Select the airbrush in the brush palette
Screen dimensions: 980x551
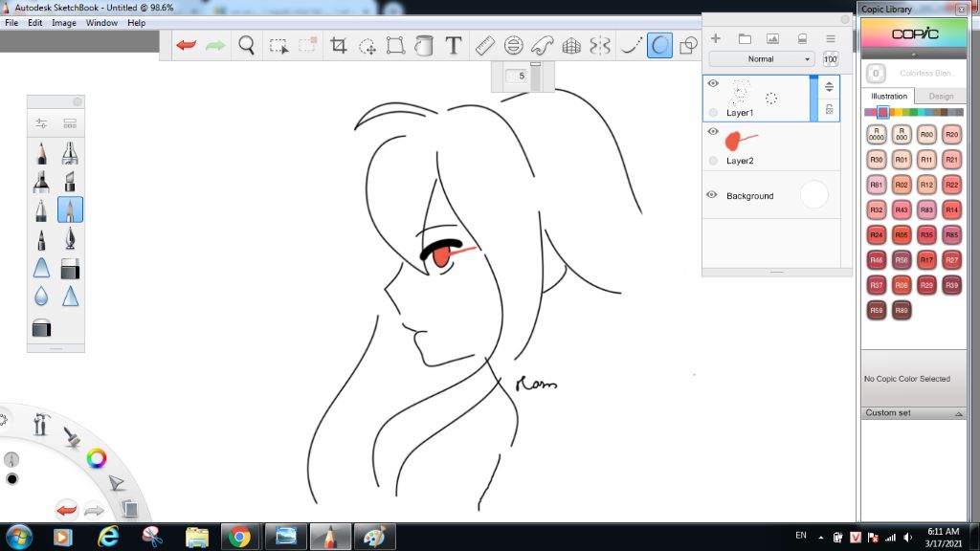coord(70,152)
